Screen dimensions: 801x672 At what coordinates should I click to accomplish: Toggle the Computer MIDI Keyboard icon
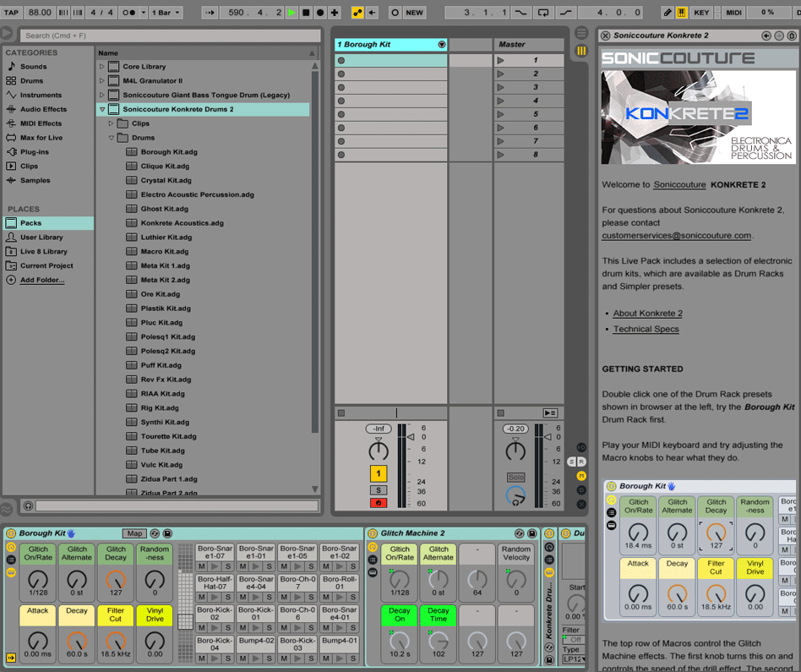[682, 13]
